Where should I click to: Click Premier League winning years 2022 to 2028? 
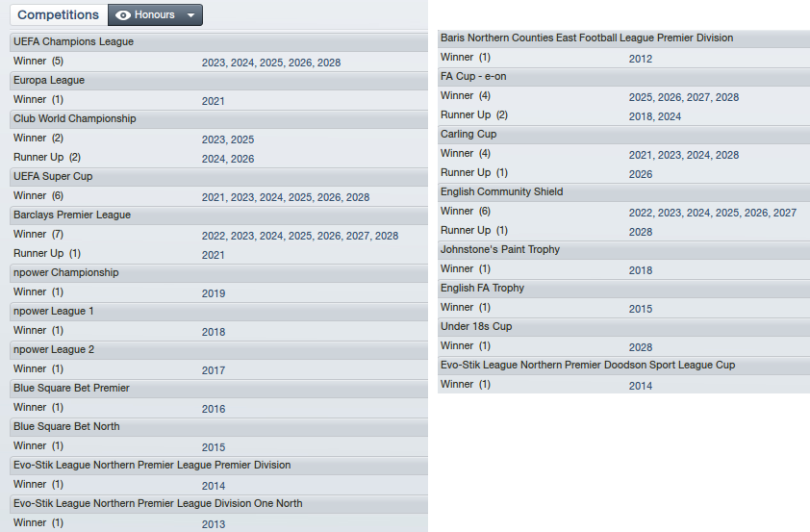point(300,236)
